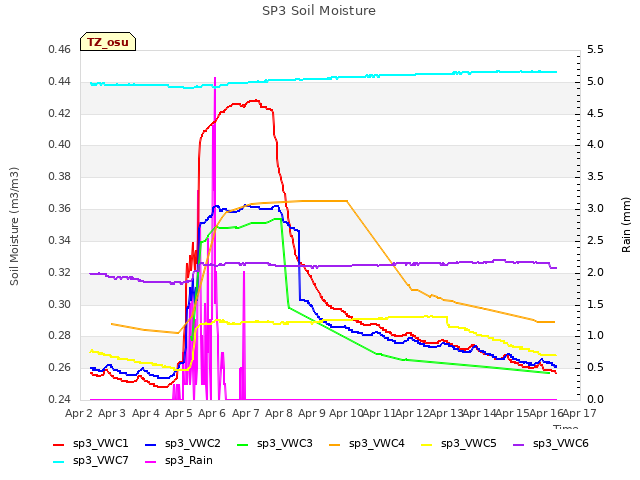Click the TZ_osu annotation tag
This screenshot has height=480, width=640.
[x=108, y=42]
